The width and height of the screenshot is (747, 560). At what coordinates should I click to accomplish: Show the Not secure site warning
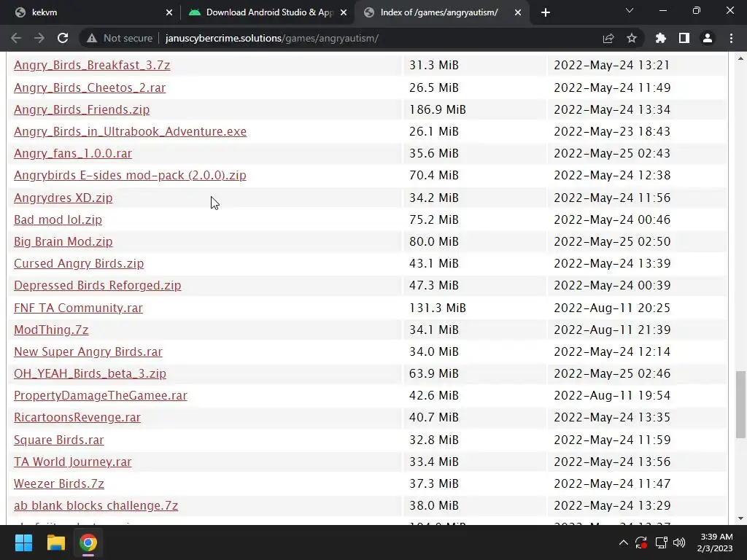tap(120, 38)
